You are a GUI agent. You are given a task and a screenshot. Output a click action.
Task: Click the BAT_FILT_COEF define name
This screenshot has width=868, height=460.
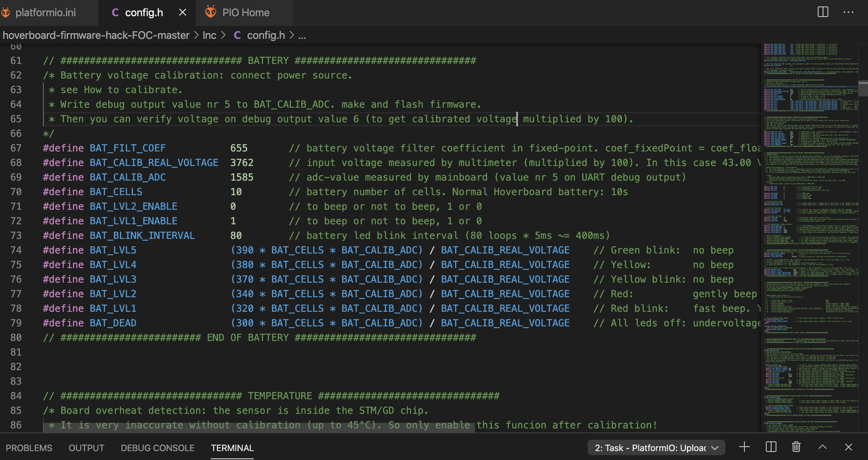(128, 148)
